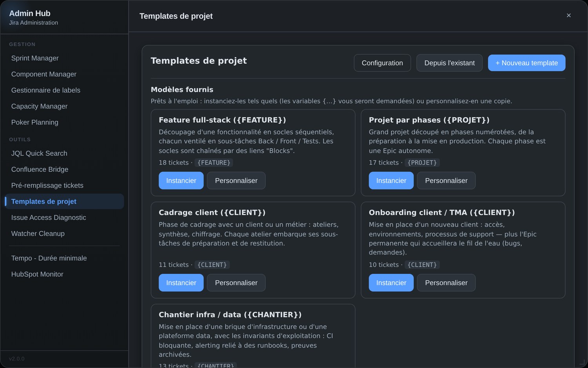The width and height of the screenshot is (588, 368).
Task: Create a new template with + Nouveau template
Action: tap(526, 63)
